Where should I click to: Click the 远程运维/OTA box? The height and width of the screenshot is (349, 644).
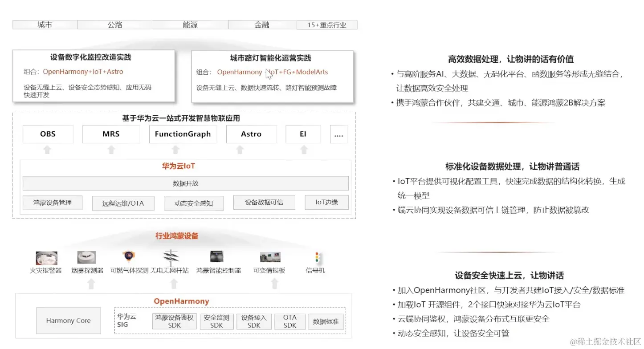(123, 203)
